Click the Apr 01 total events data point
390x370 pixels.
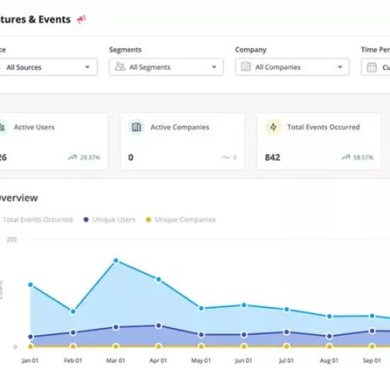click(x=159, y=279)
